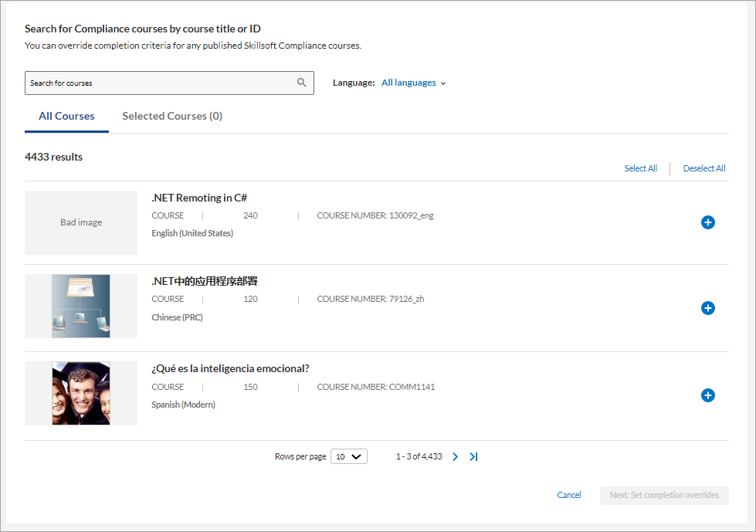Screen dimensions: 756x532
Task: Open ¿Qué es la inteligencia emocional? title
Action: [230, 368]
